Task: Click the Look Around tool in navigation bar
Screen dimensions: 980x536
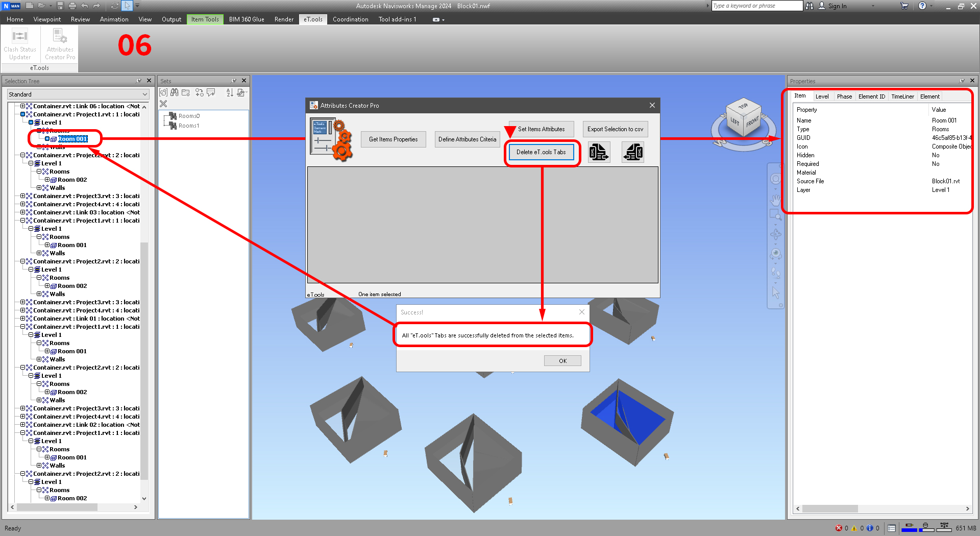Action: 776,254
